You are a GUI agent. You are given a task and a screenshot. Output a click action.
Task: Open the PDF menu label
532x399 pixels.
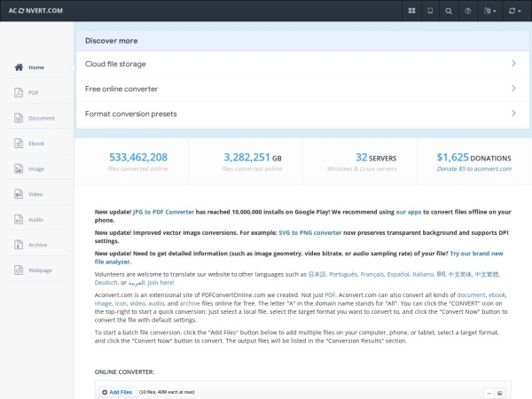coord(34,92)
